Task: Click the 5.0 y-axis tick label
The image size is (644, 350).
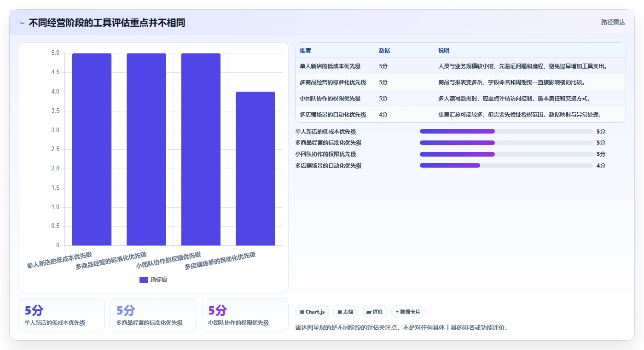Action: [x=55, y=53]
